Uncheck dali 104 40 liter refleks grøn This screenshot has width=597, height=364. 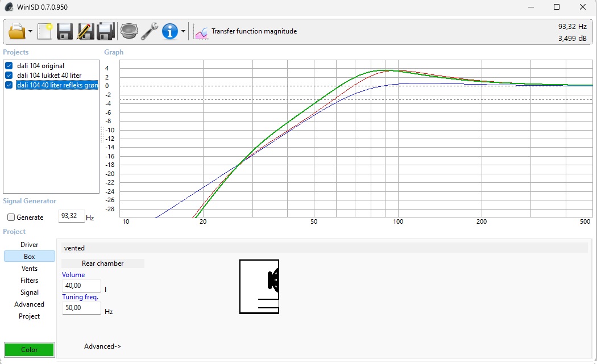(x=9, y=85)
